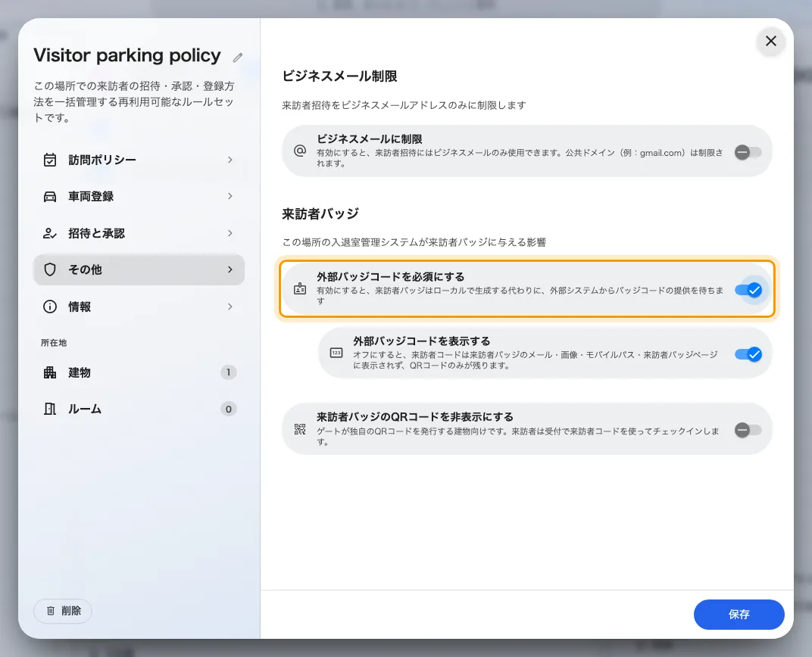Click the 来訪者招待をビジネスメールアドレスのみに制限します text
This screenshot has width=812, height=657.
(404, 105)
